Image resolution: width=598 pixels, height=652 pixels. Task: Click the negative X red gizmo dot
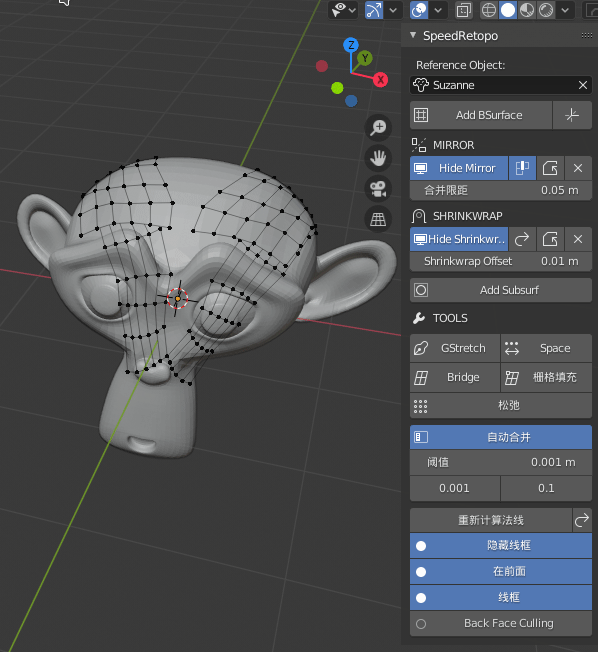[322, 66]
